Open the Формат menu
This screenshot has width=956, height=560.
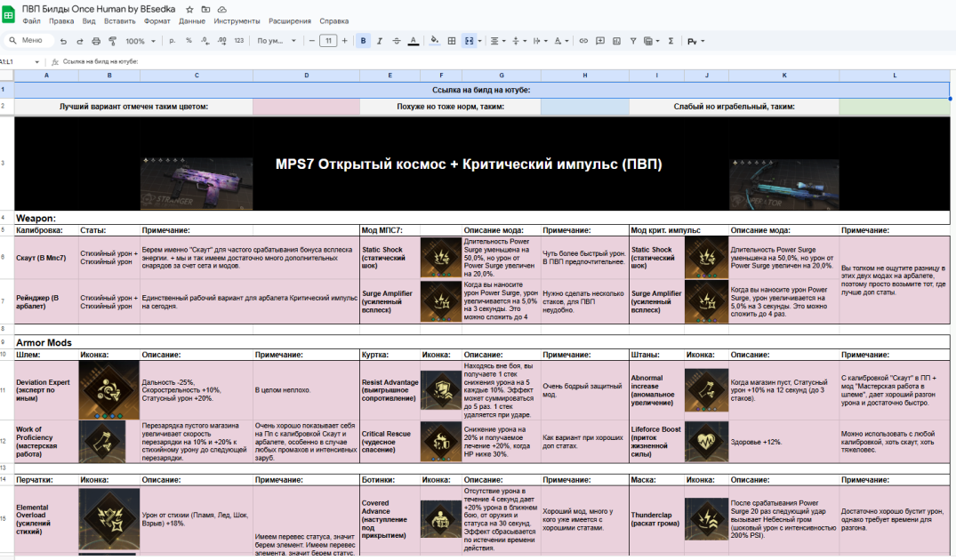157,20
